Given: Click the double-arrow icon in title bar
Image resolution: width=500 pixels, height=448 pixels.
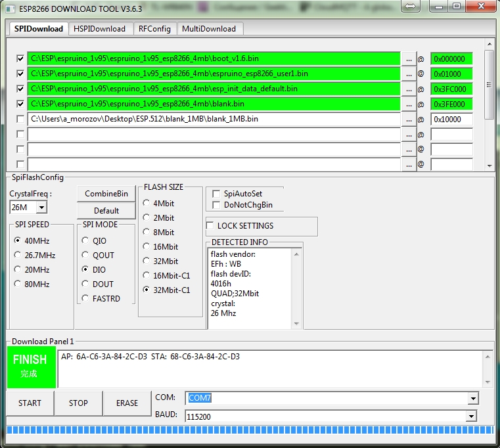Looking at the screenshot, I should [x=410, y=6].
